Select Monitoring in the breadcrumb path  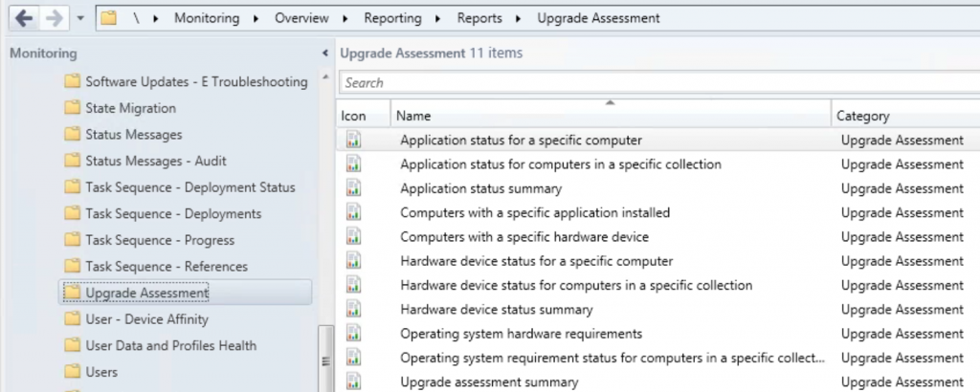point(207,18)
